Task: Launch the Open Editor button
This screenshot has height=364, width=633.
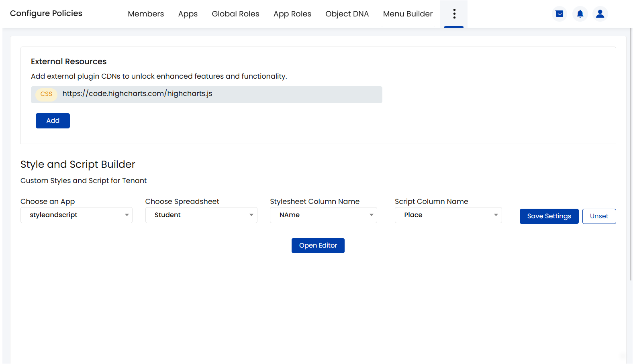Action: (318, 246)
